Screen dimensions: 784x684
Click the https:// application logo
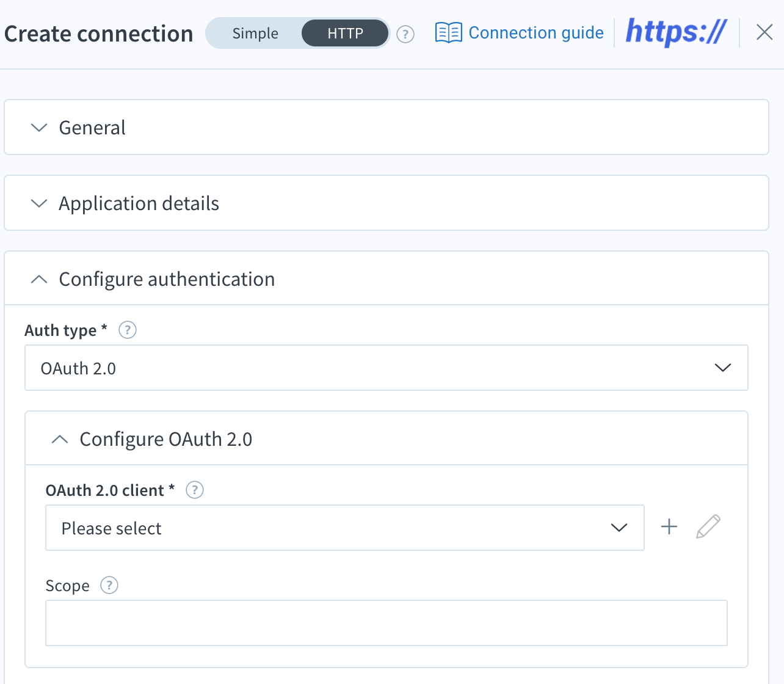click(676, 32)
